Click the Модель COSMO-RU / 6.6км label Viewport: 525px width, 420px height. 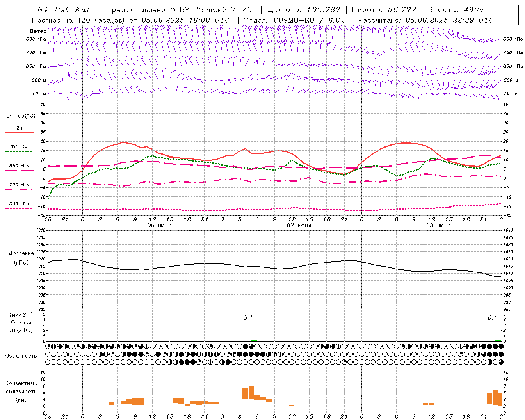(x=295, y=20)
